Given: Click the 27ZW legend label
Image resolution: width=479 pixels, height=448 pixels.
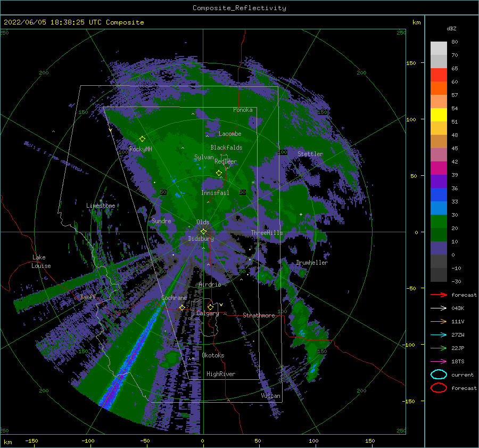Looking at the screenshot, I should [458, 335].
